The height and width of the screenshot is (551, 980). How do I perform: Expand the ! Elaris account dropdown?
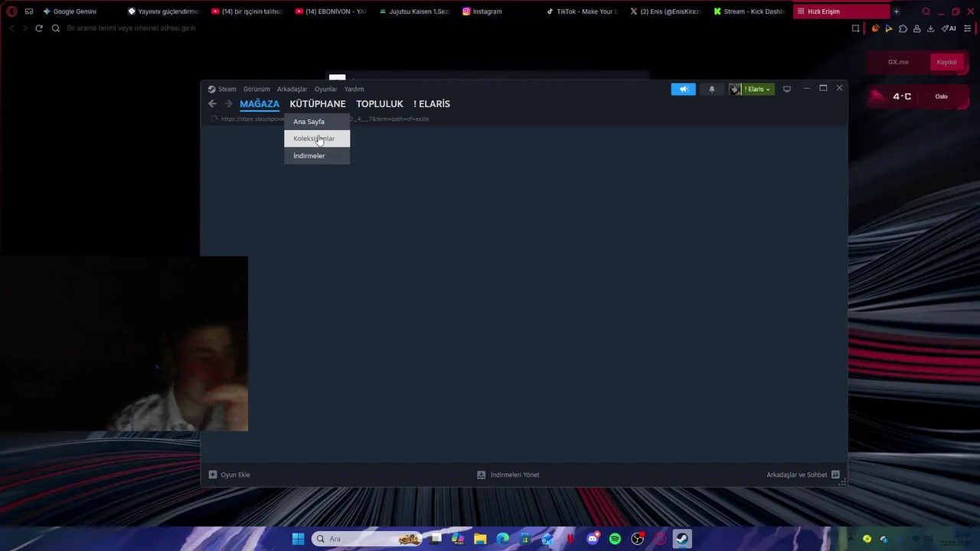coord(757,89)
